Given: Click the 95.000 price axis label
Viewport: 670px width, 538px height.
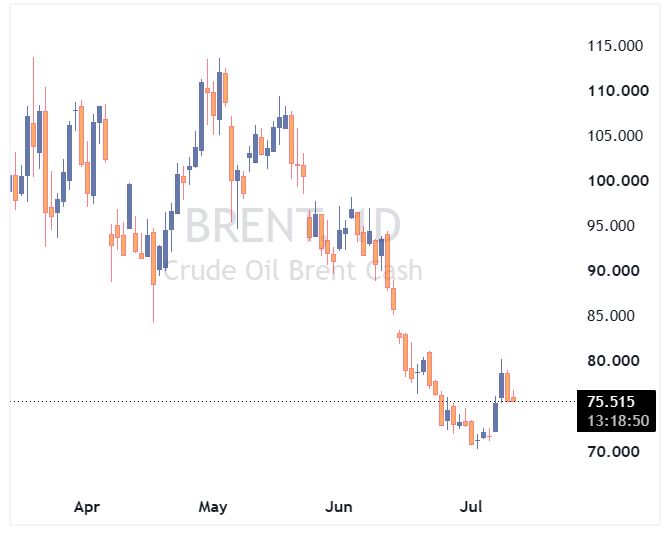Looking at the screenshot, I should [x=611, y=226].
